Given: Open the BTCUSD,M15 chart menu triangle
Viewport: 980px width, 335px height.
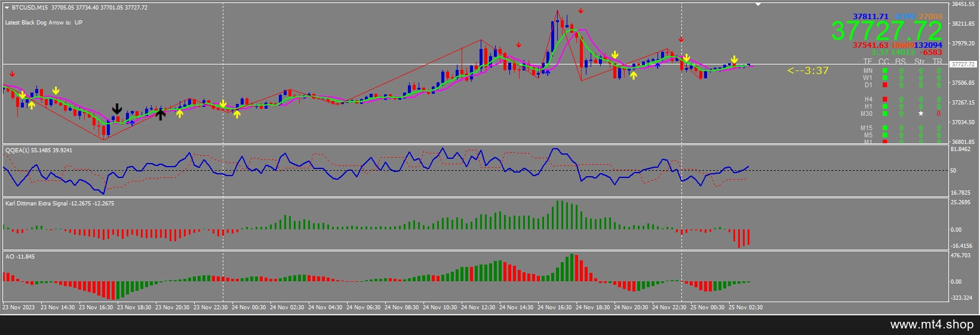Looking at the screenshot, I should pos(7,8).
